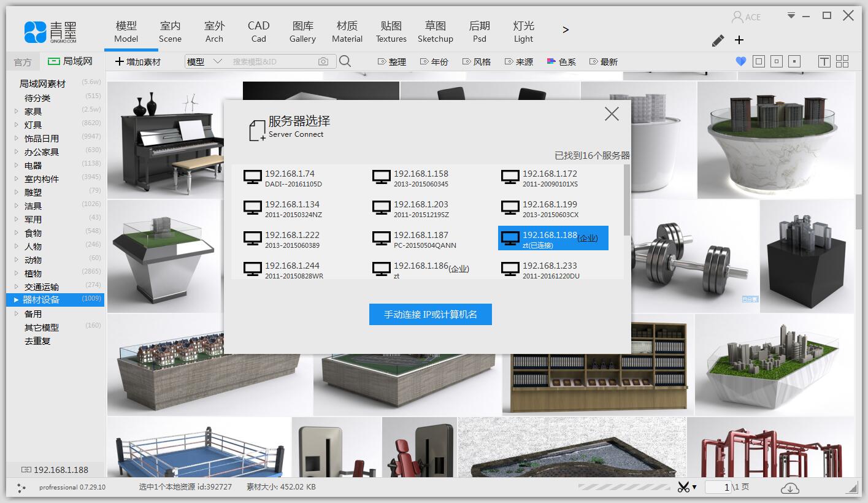Select the small thumbnail size icon
The height and width of the screenshot is (503, 868).
coord(794,61)
